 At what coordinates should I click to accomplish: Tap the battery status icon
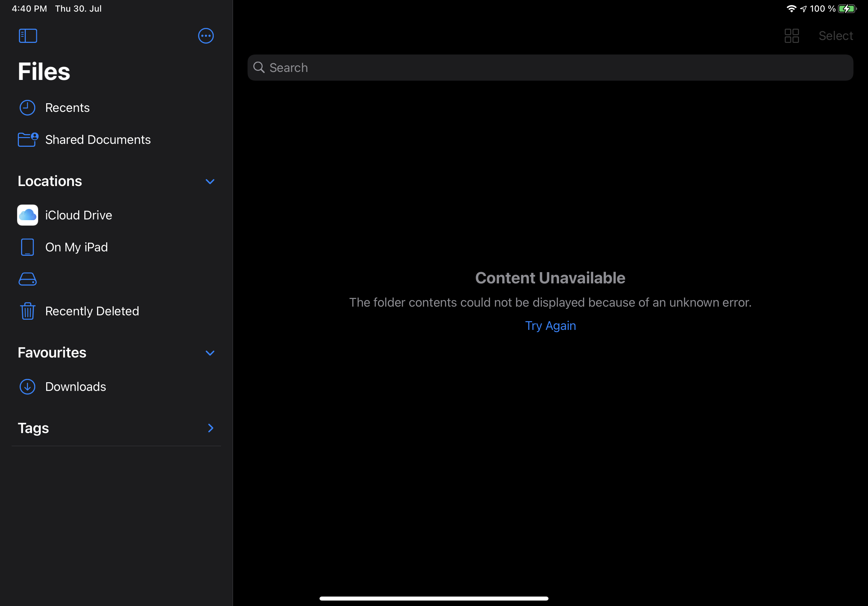click(847, 9)
